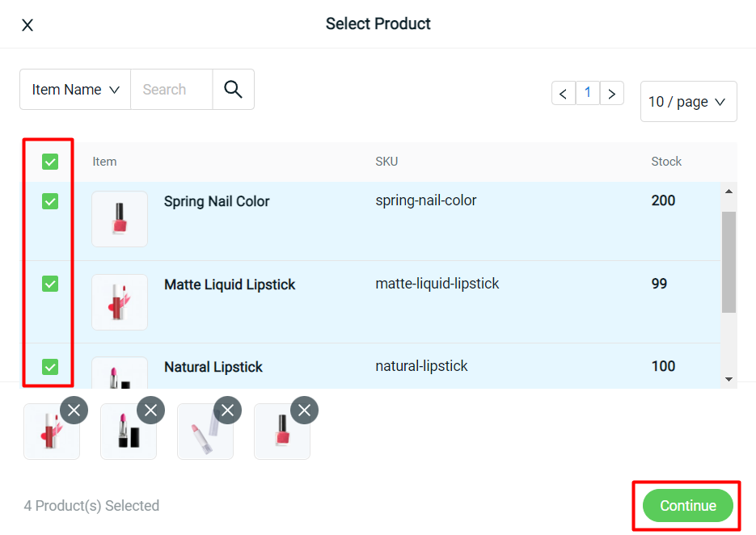This screenshot has height=535, width=756.
Task: Uncheck Matte Liquid Lipstick checkbox
Action: click(x=50, y=284)
